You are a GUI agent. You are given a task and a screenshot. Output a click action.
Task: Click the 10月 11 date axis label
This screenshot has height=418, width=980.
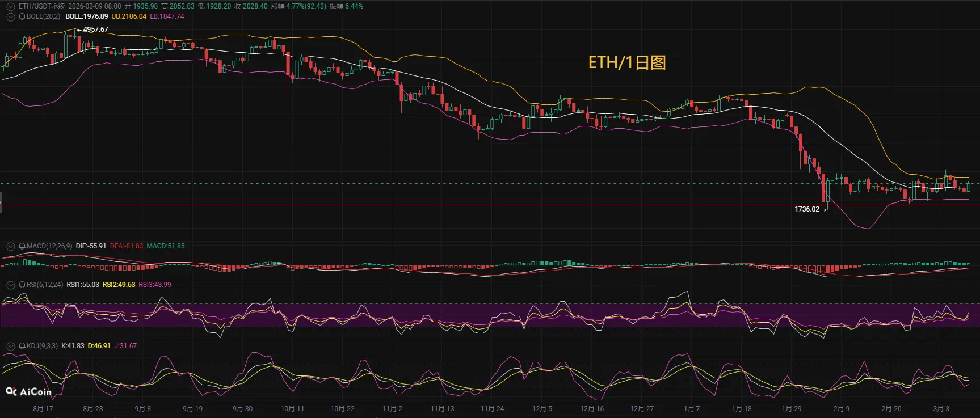pos(292,409)
